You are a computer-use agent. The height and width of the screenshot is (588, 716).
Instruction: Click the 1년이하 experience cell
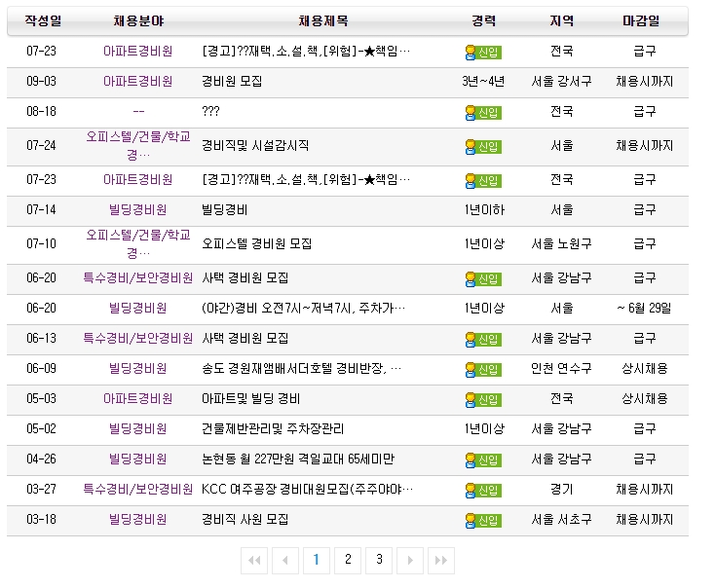pos(484,210)
